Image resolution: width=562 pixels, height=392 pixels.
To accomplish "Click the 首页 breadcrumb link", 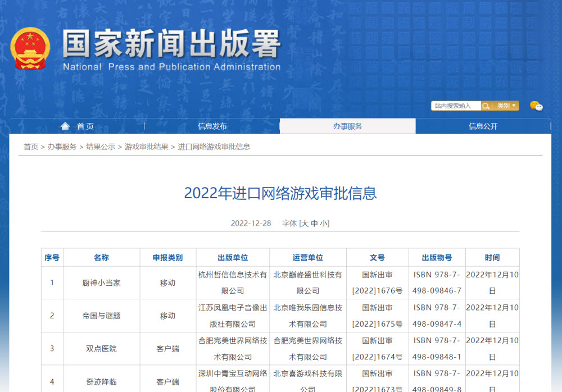I will [31, 147].
